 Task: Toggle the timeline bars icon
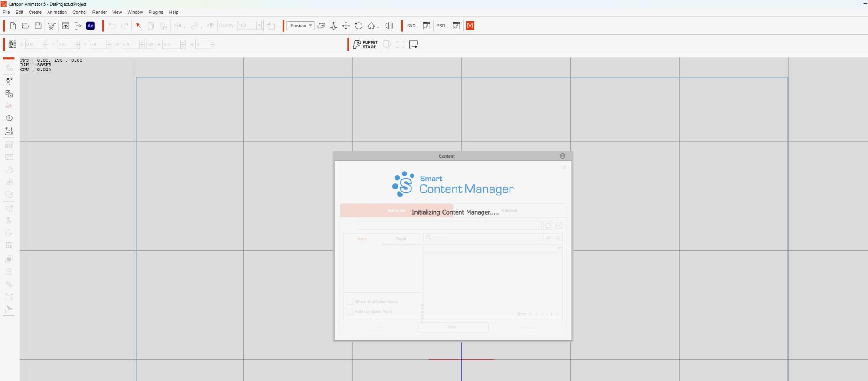(389, 26)
